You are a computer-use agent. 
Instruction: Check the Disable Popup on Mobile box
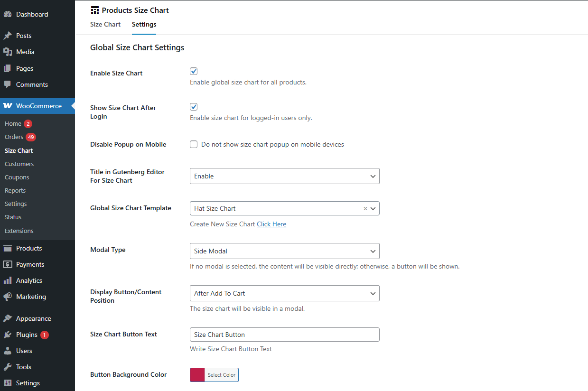(x=194, y=144)
